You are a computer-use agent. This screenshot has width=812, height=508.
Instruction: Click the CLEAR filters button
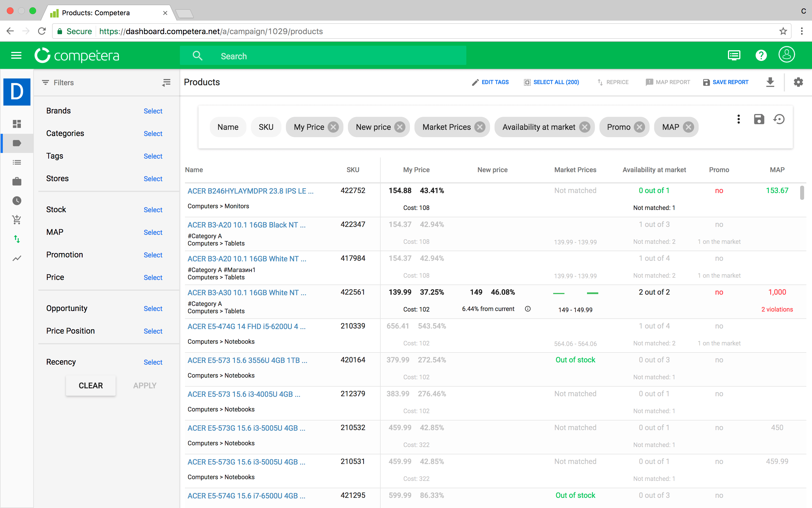click(91, 386)
